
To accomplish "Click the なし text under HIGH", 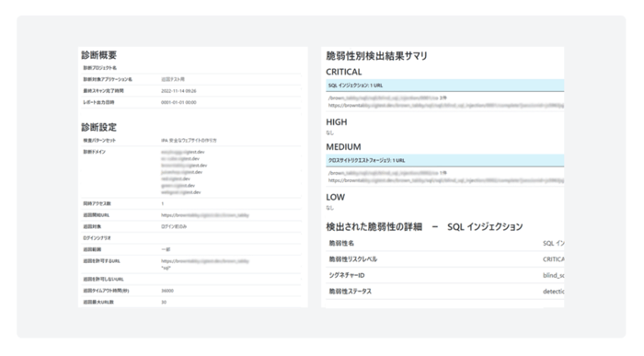I will pyautogui.click(x=329, y=132).
